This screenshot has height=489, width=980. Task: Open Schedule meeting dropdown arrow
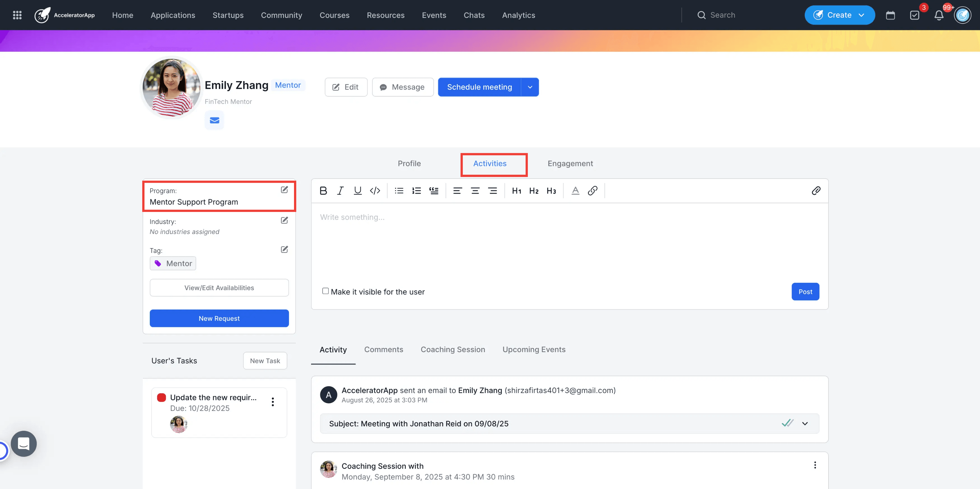click(x=530, y=87)
